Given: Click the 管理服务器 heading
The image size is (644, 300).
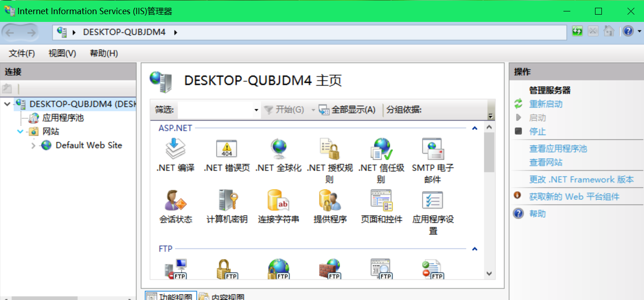Looking at the screenshot, I should tap(550, 91).
